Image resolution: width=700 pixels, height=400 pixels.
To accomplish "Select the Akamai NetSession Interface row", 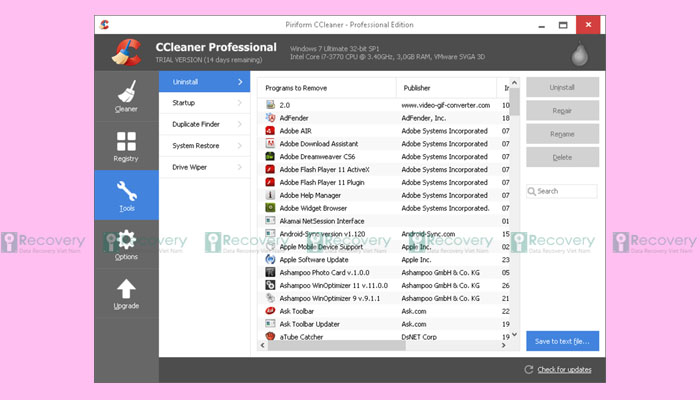I will [384, 221].
